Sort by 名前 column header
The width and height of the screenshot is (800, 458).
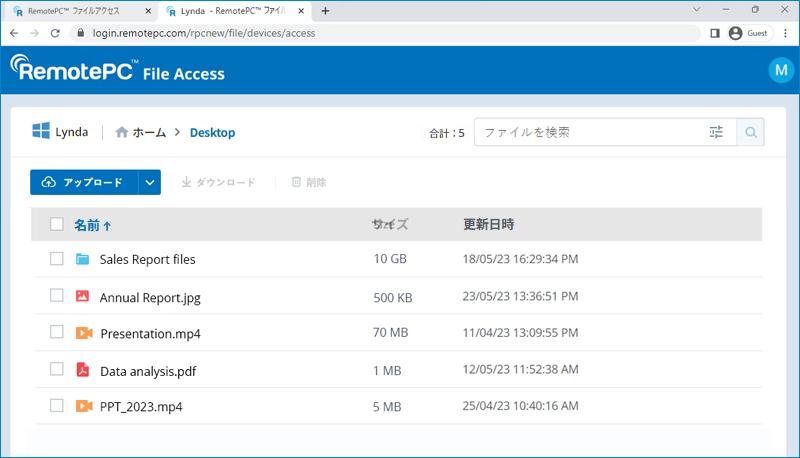[x=87, y=225]
